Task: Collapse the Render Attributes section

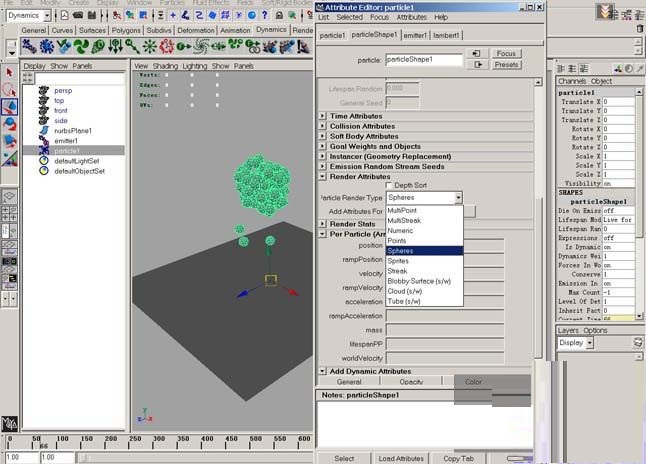Action: pyautogui.click(x=323, y=176)
